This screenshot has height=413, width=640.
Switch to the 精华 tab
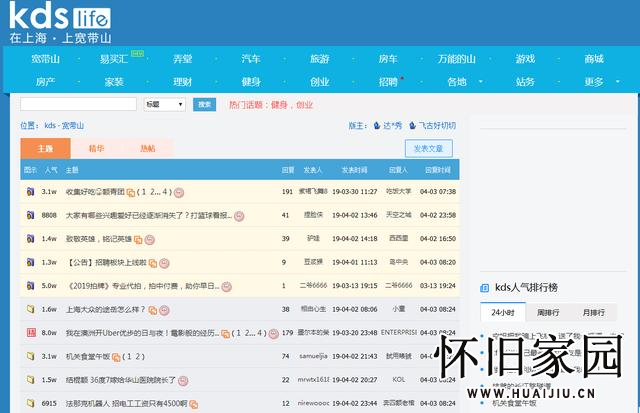(x=96, y=148)
